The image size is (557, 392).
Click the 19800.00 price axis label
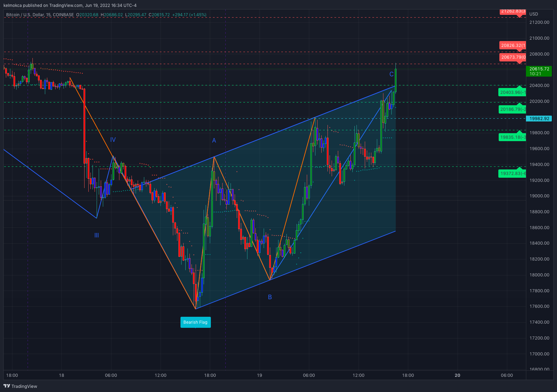click(x=539, y=133)
